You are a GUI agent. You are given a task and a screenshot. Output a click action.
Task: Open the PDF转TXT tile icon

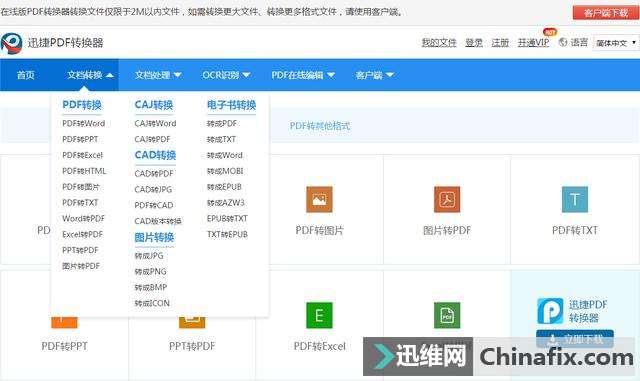[x=575, y=199]
